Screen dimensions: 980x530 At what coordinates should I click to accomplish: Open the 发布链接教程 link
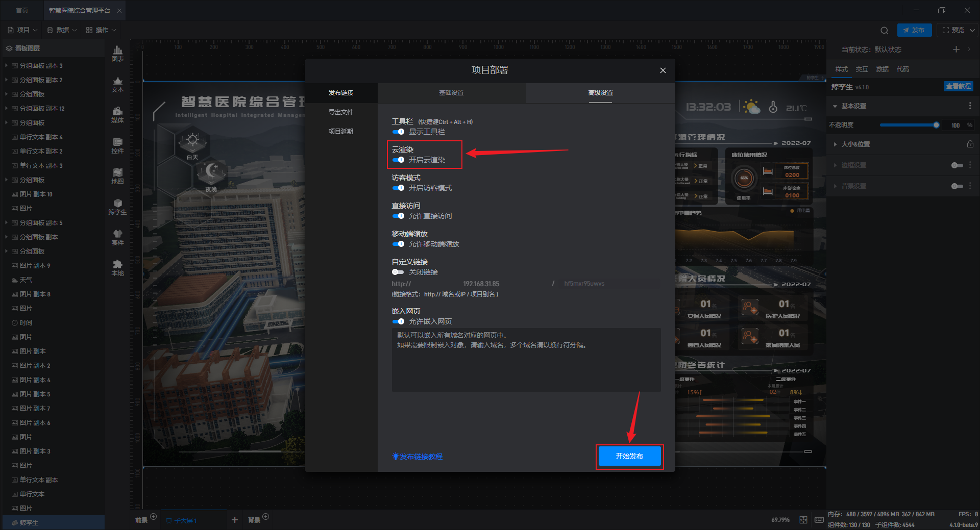pos(418,457)
